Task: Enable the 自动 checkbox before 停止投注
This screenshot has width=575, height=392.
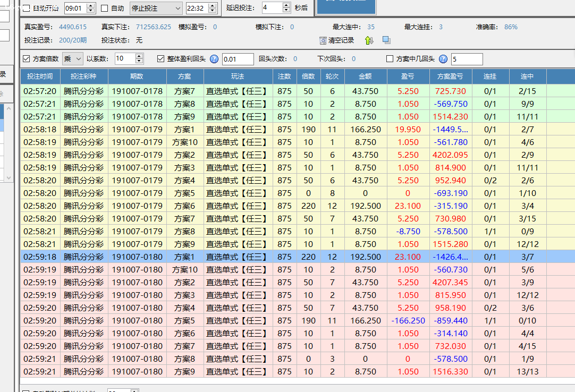Action: click(x=105, y=8)
